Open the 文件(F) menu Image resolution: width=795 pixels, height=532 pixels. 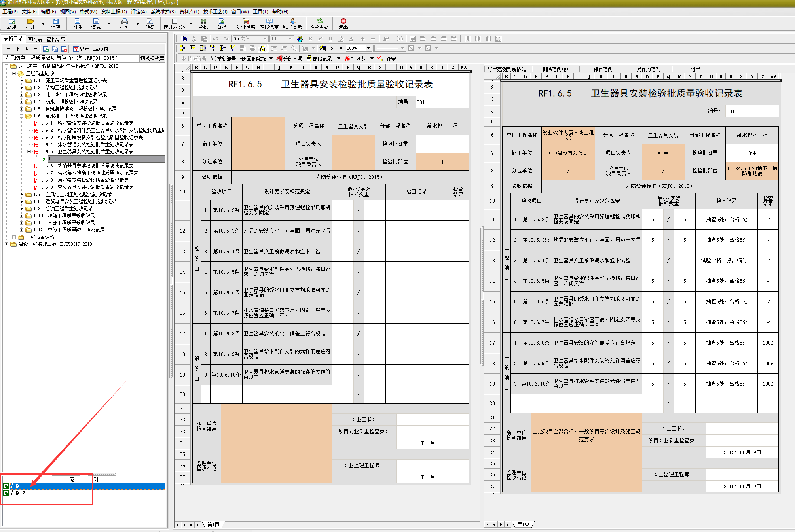click(29, 12)
